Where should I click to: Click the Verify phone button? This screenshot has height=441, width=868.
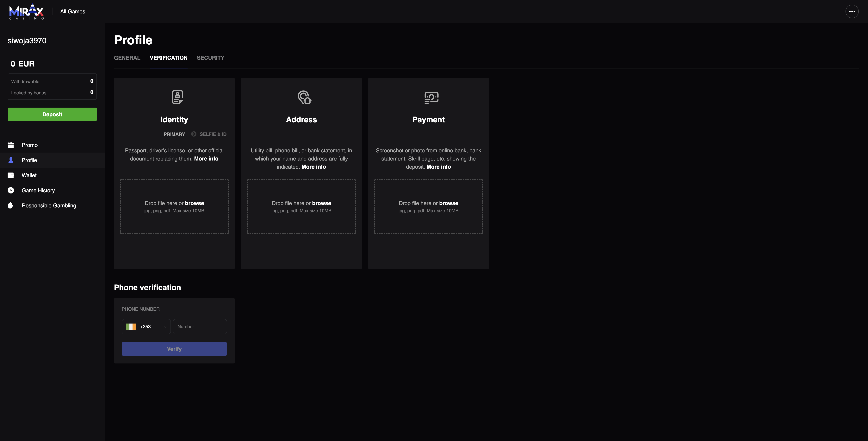click(x=174, y=349)
